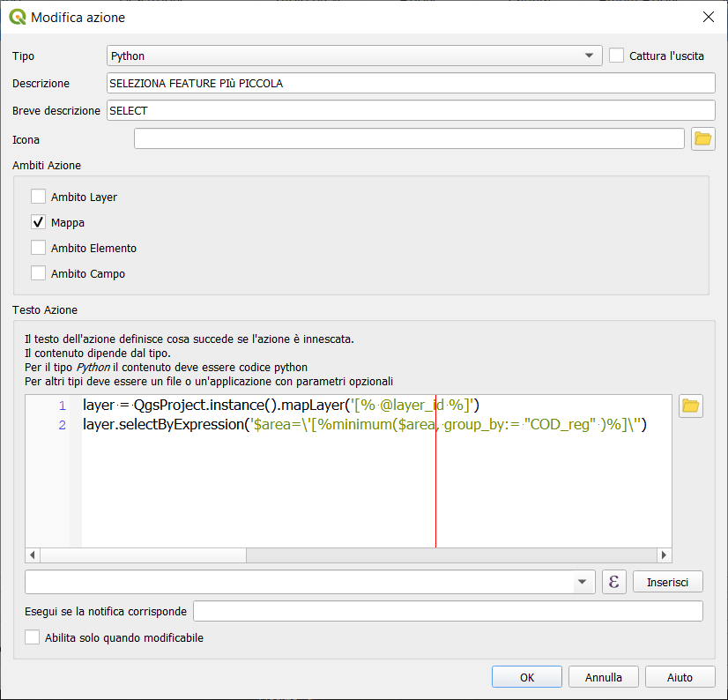The height and width of the screenshot is (700, 728).
Task: Open help with the Aiuto button
Action: tap(680, 678)
